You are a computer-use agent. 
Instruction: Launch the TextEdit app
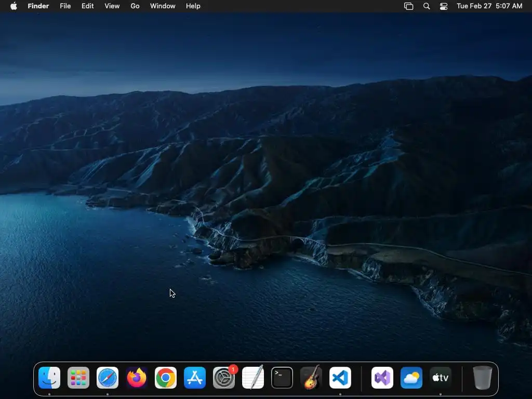[x=253, y=378]
